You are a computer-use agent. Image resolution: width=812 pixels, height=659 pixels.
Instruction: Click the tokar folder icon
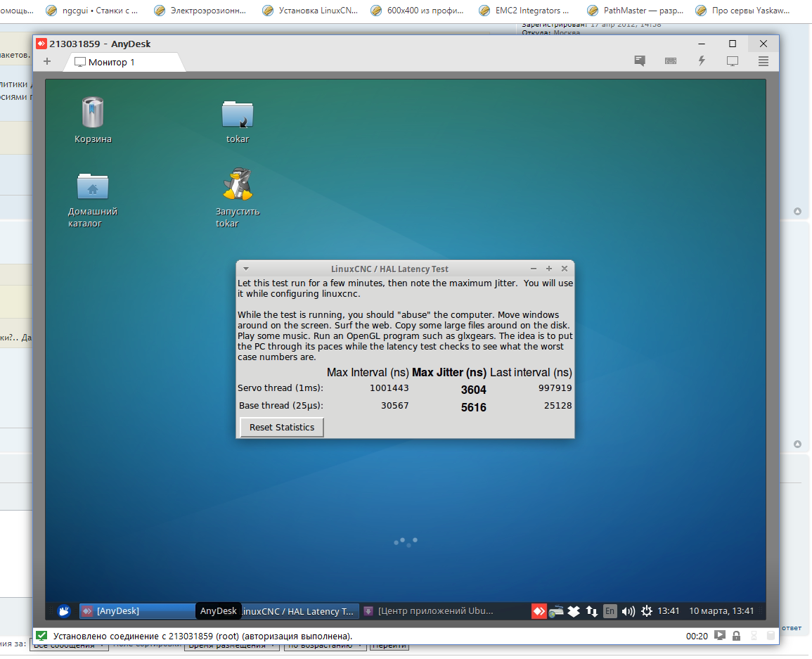238,113
